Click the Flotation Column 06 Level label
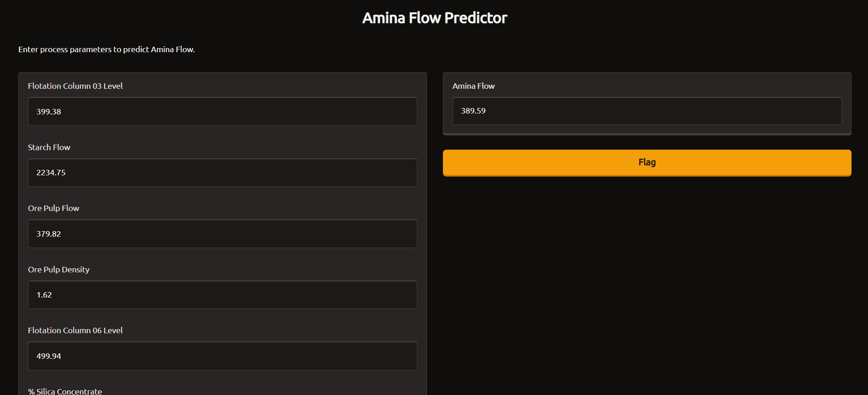The image size is (868, 395). [75, 330]
